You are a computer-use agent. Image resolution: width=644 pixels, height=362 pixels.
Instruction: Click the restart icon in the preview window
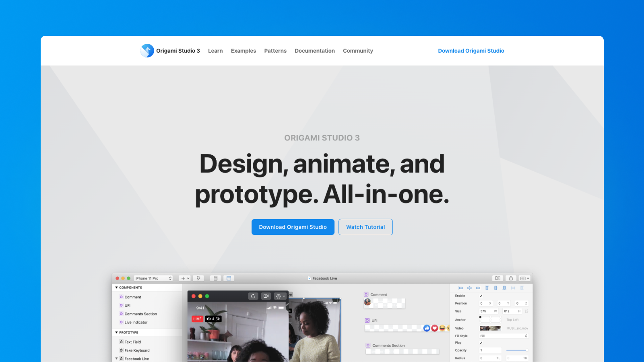click(253, 296)
